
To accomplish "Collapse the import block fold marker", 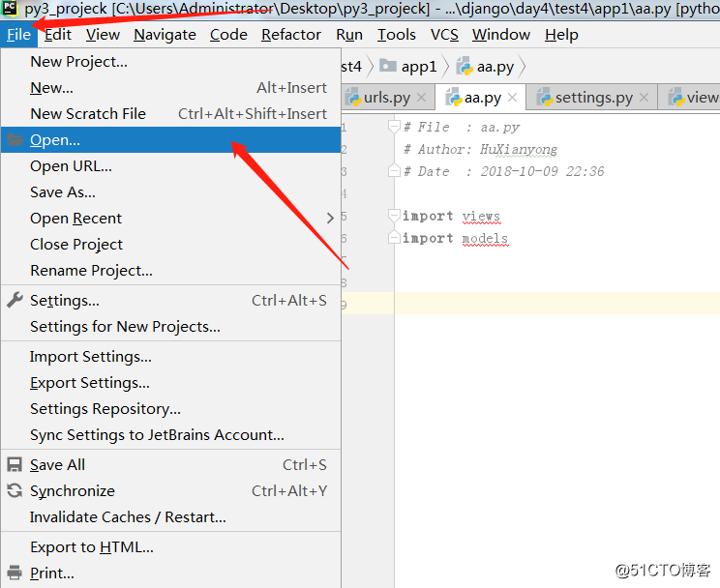I will 394,216.
